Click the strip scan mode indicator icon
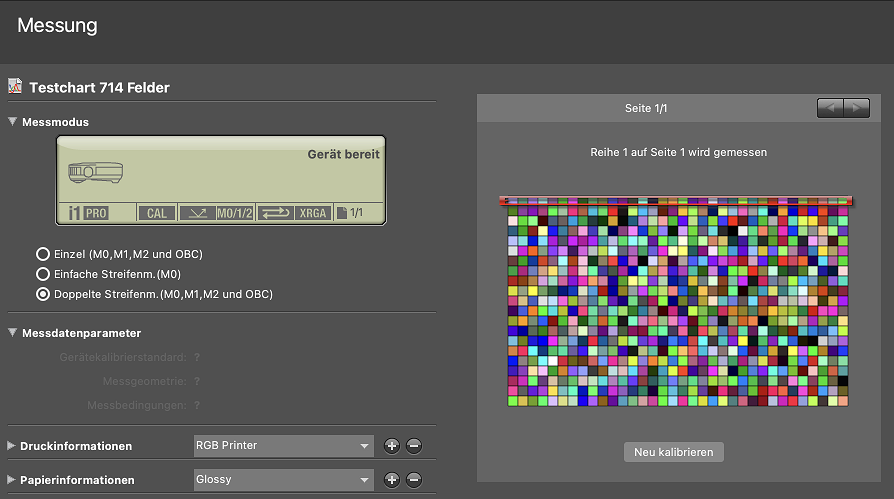Screen dimensions: 894x499 coord(197,213)
